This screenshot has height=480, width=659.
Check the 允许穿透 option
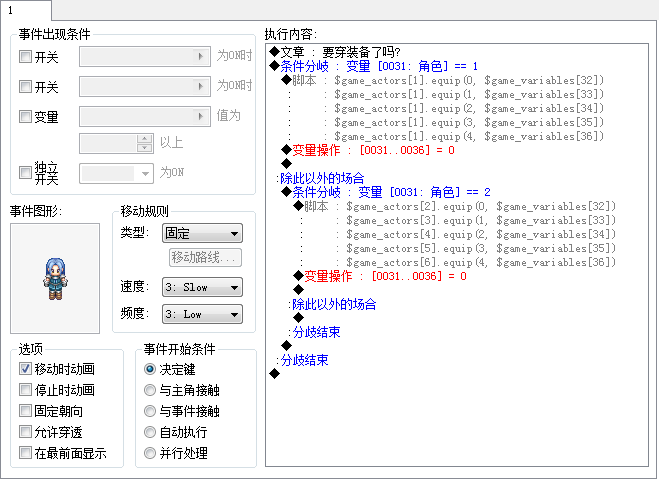(25, 432)
